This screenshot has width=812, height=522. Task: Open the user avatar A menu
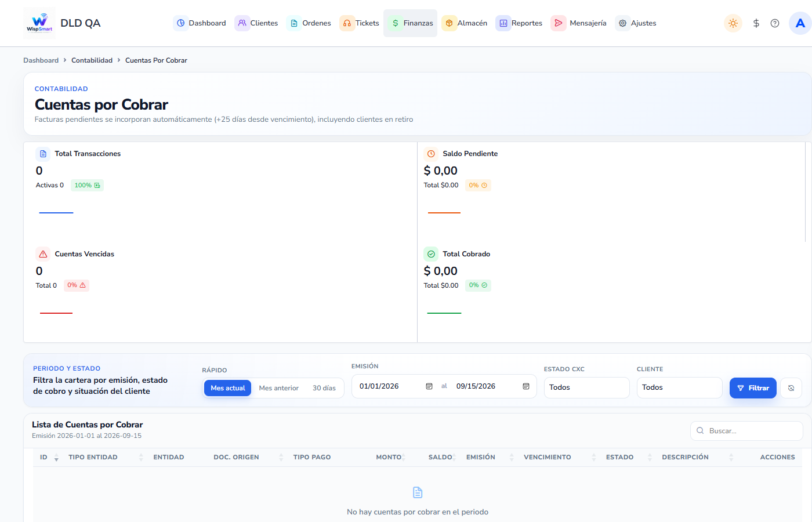click(x=800, y=23)
